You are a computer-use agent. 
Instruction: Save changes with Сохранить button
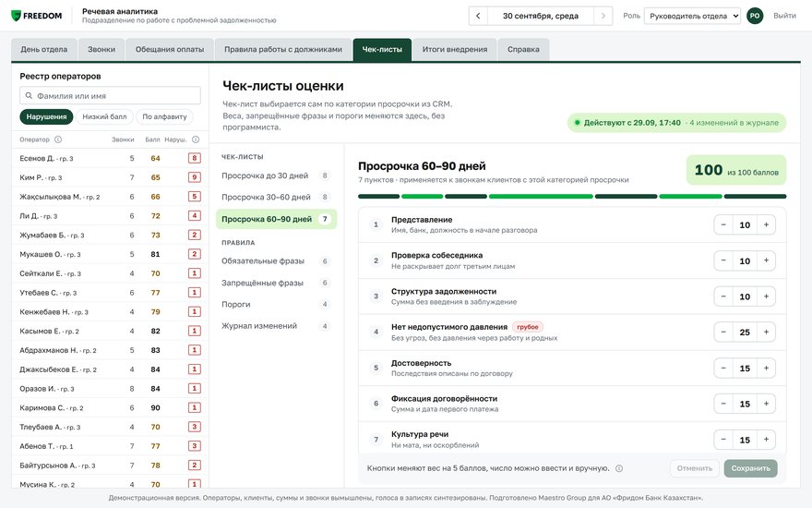click(x=750, y=468)
